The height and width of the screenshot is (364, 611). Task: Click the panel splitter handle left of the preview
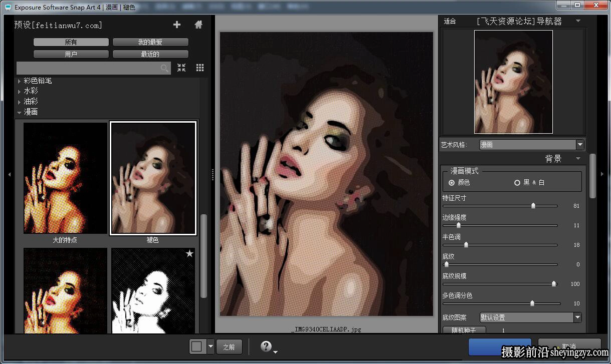[213, 174]
